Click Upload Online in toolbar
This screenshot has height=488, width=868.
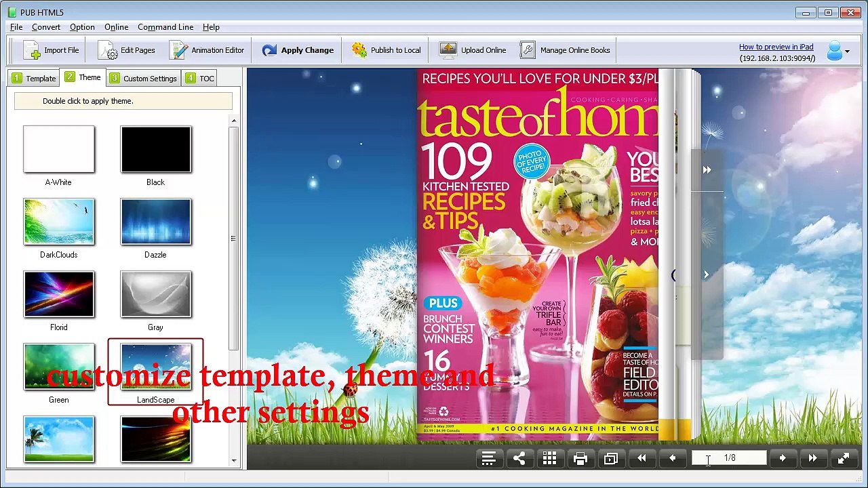[473, 50]
